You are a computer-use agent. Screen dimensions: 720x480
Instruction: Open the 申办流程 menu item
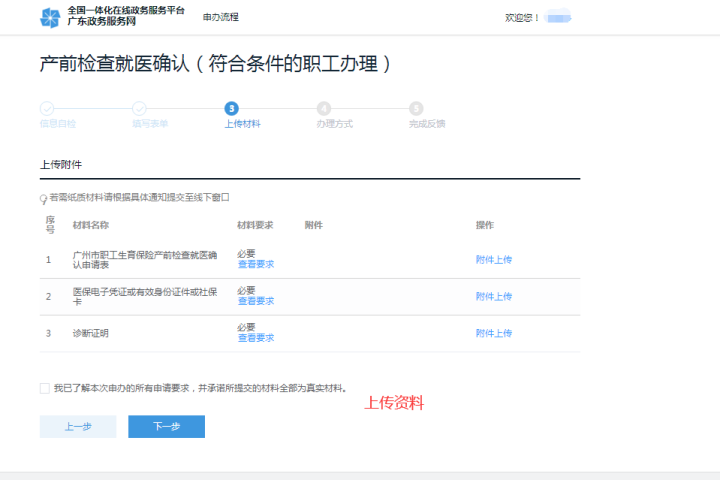point(220,17)
